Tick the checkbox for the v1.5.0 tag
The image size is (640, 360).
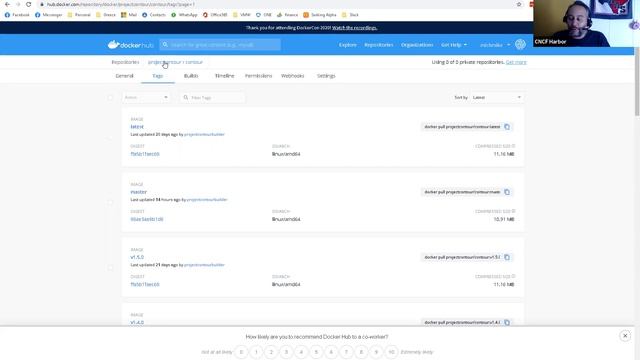click(110, 268)
